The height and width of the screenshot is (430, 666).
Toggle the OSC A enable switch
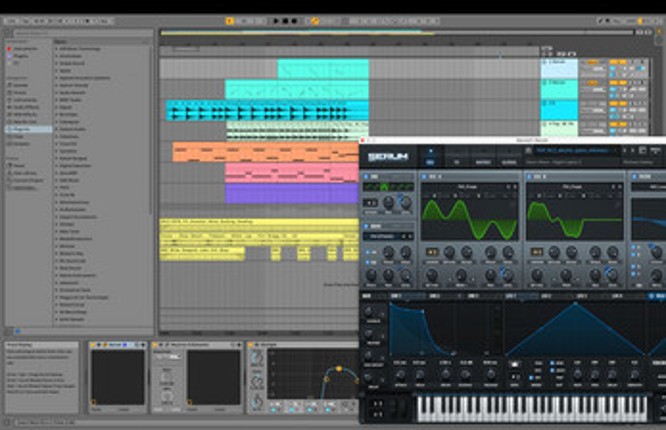[x=424, y=176]
